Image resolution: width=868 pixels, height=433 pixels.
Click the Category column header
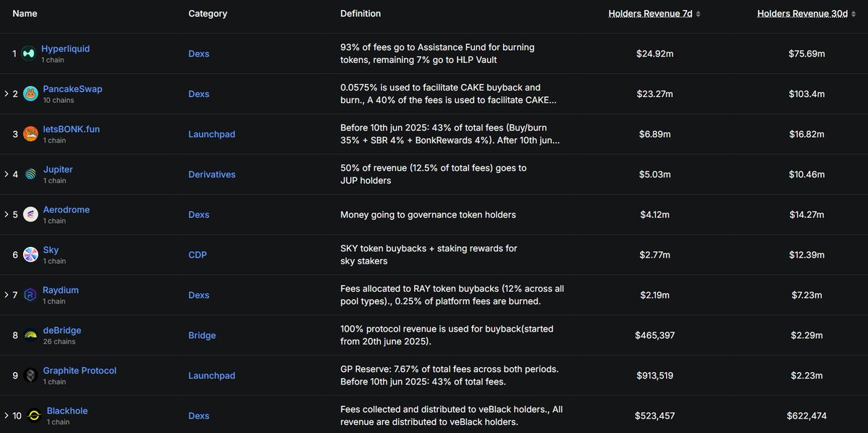coord(208,14)
